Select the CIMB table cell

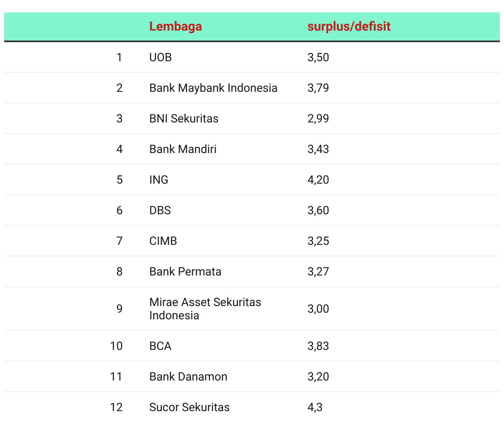point(163,241)
